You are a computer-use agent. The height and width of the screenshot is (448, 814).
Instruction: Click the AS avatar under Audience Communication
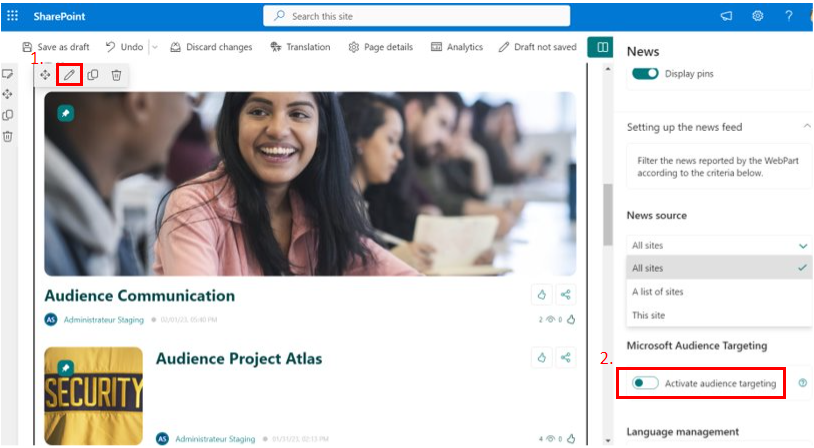click(51, 319)
